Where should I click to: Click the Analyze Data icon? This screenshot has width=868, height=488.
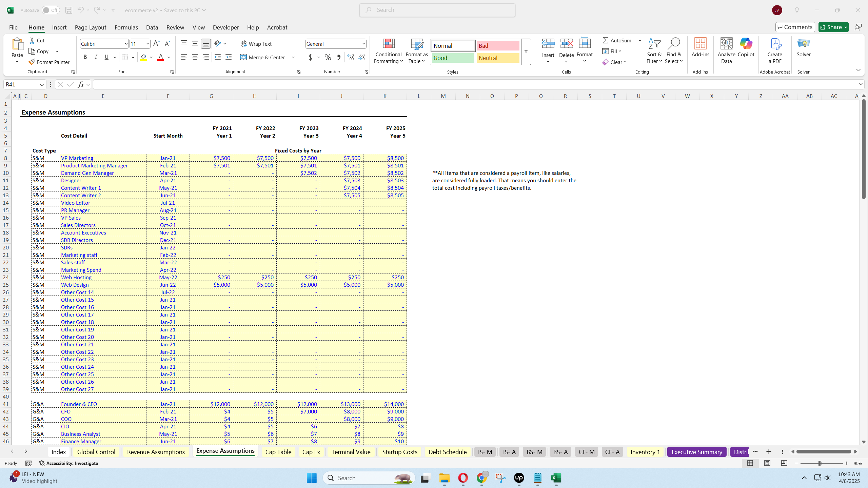[726, 44]
